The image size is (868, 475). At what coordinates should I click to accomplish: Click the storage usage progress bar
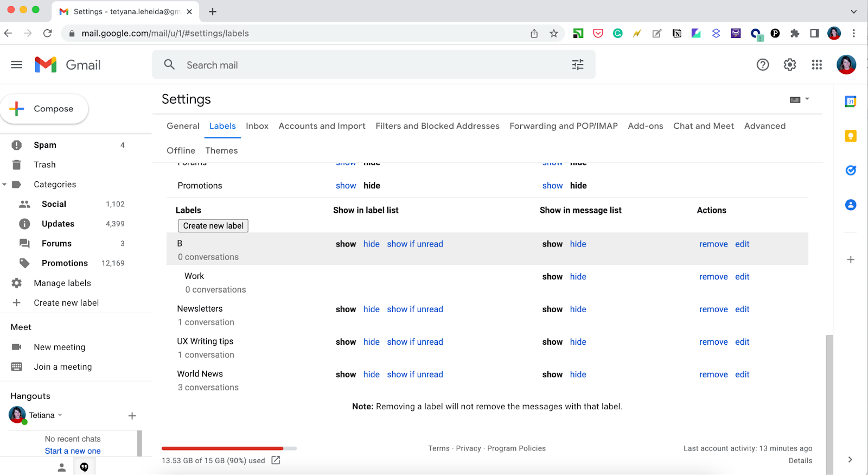pyautogui.click(x=229, y=448)
